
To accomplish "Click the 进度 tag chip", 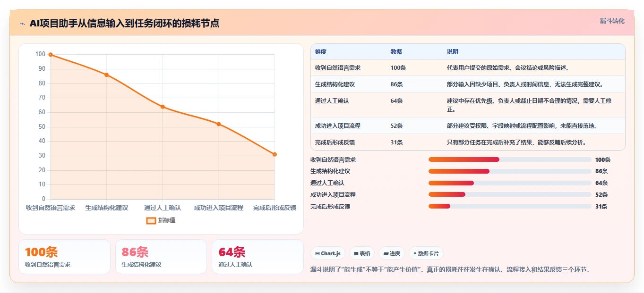I will [x=392, y=253].
